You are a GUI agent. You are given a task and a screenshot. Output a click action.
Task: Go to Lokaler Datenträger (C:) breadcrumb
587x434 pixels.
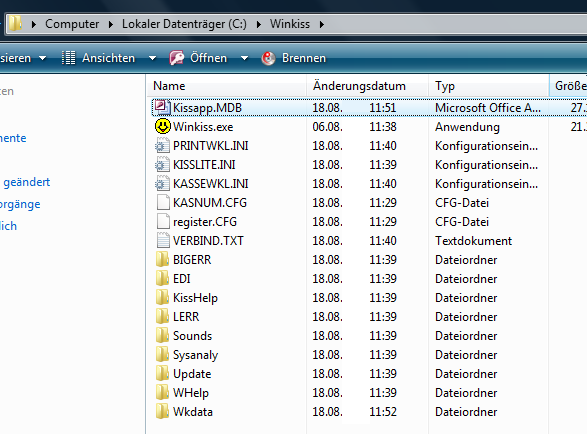tap(184, 24)
